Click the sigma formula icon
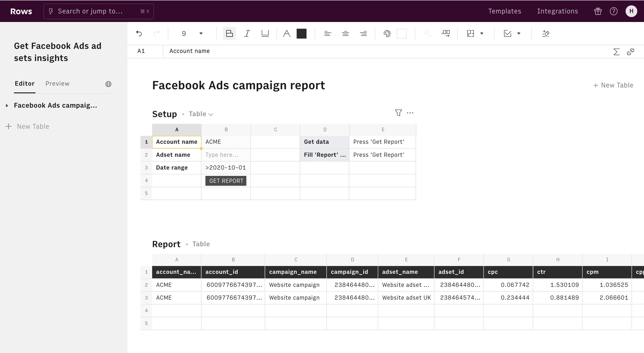This screenshot has width=644, height=353. pyautogui.click(x=616, y=52)
